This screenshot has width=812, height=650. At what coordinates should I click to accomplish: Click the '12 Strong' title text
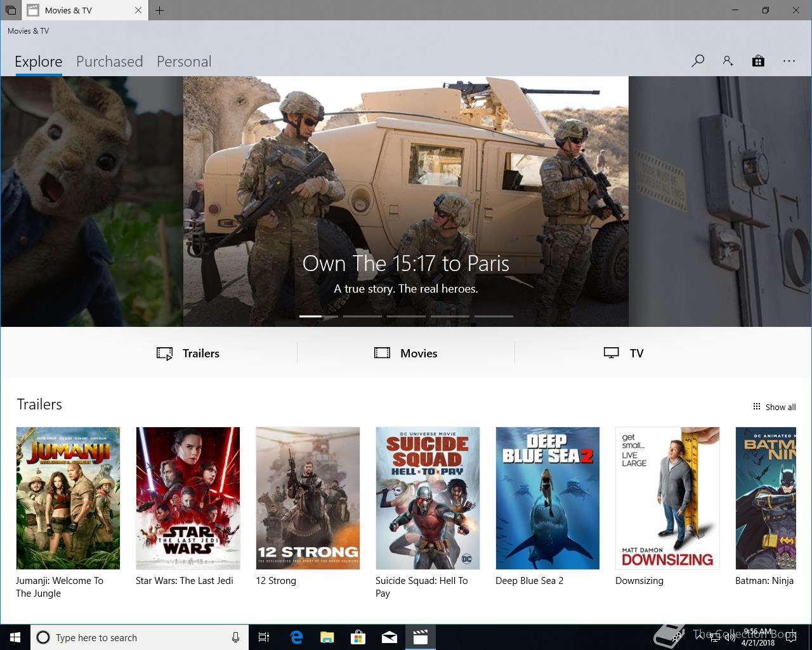(276, 581)
